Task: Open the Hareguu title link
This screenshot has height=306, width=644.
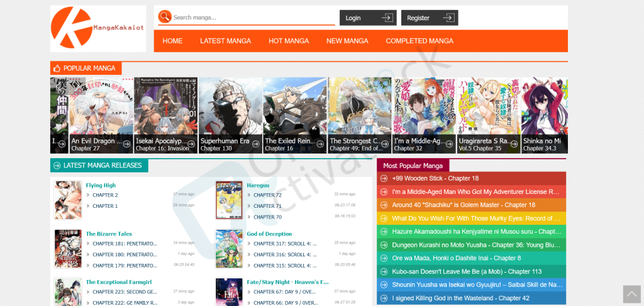Action: coord(258,186)
